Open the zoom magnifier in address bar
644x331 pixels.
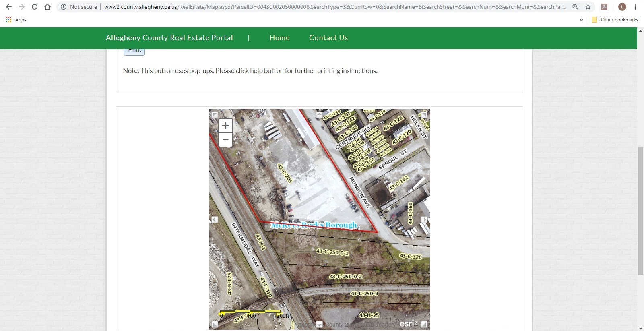coord(575,7)
